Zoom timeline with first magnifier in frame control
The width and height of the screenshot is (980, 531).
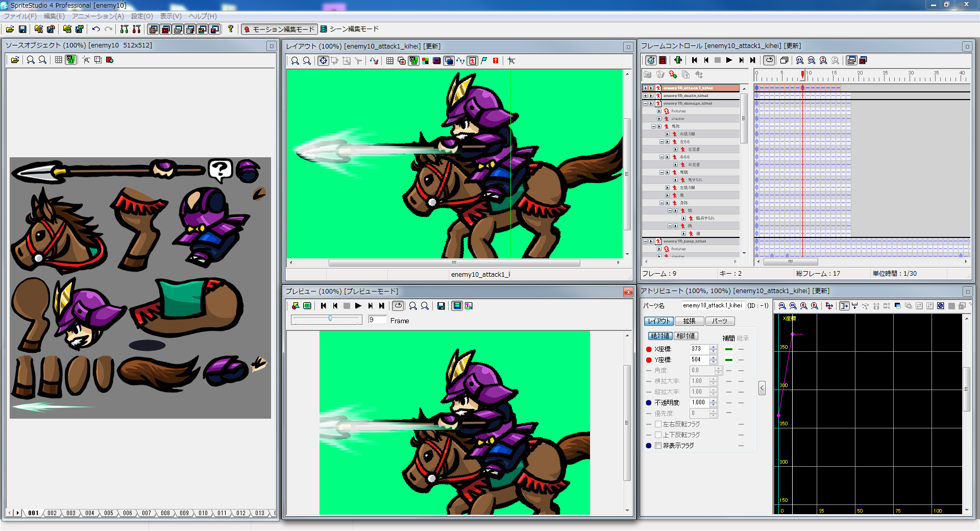pyautogui.click(x=800, y=60)
